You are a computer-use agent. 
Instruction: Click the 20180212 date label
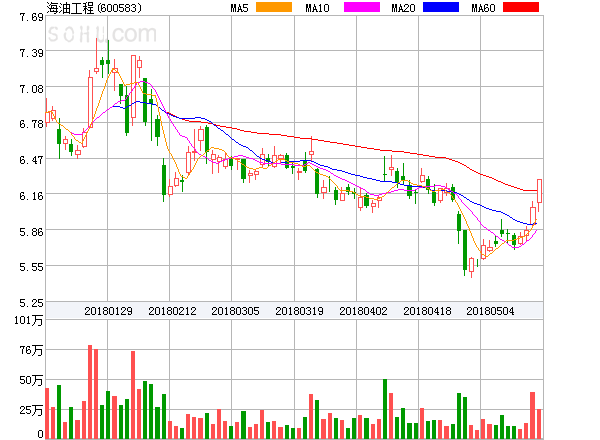pyautogui.click(x=172, y=311)
